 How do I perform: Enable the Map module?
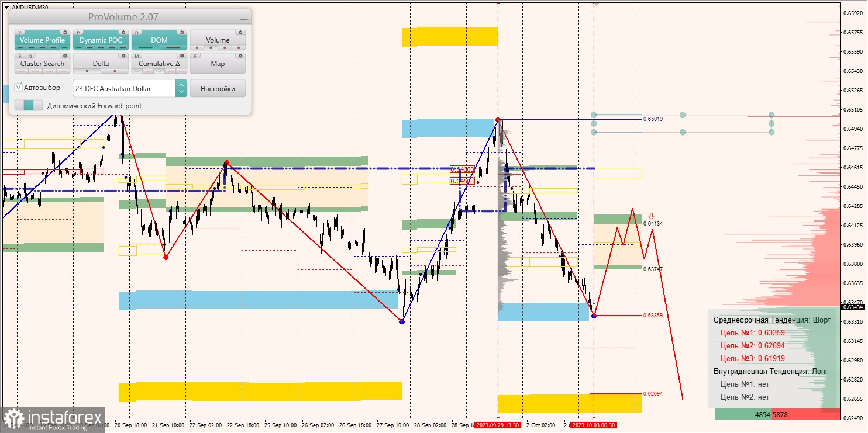click(x=218, y=64)
